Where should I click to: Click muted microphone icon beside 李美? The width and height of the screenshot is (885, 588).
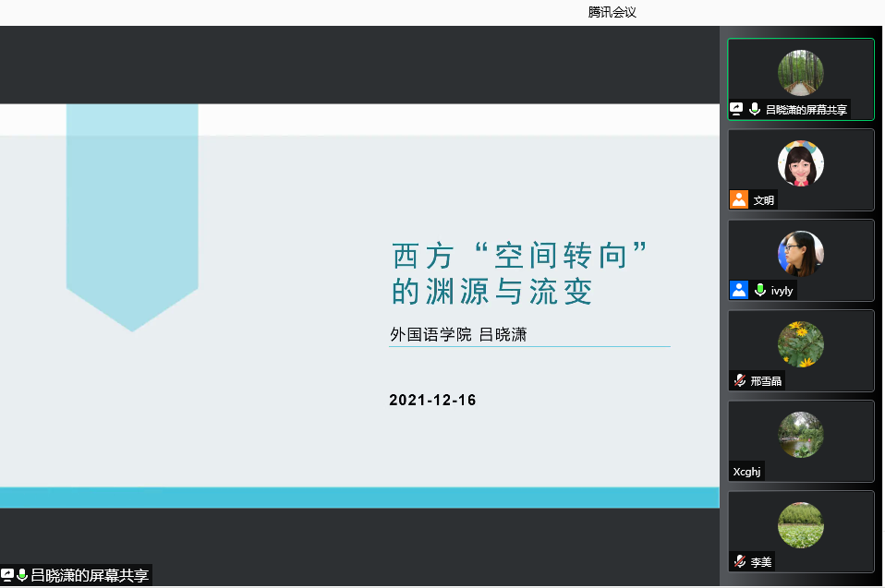click(740, 561)
